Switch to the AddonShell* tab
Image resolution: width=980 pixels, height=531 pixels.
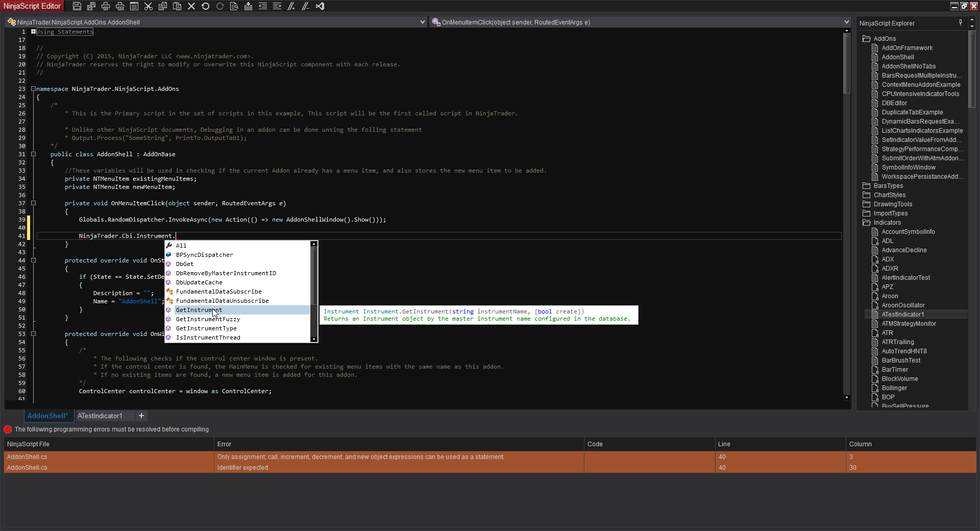[47, 416]
